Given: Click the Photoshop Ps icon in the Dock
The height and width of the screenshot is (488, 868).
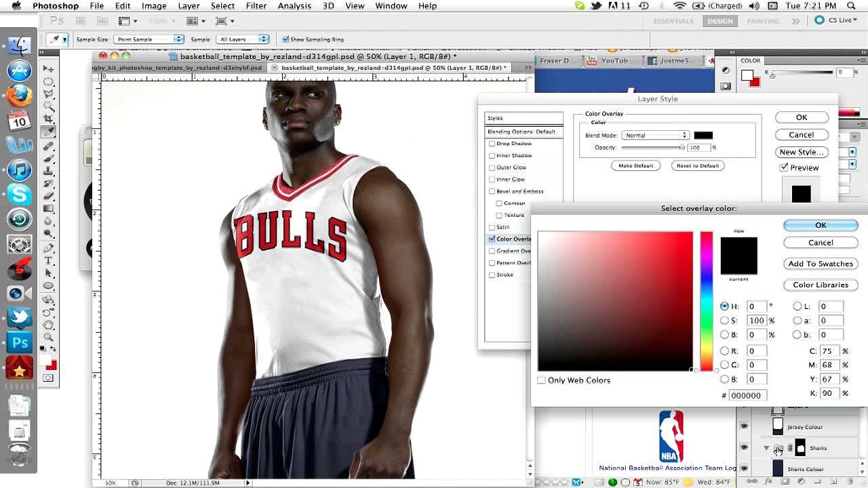Looking at the screenshot, I should point(20,343).
